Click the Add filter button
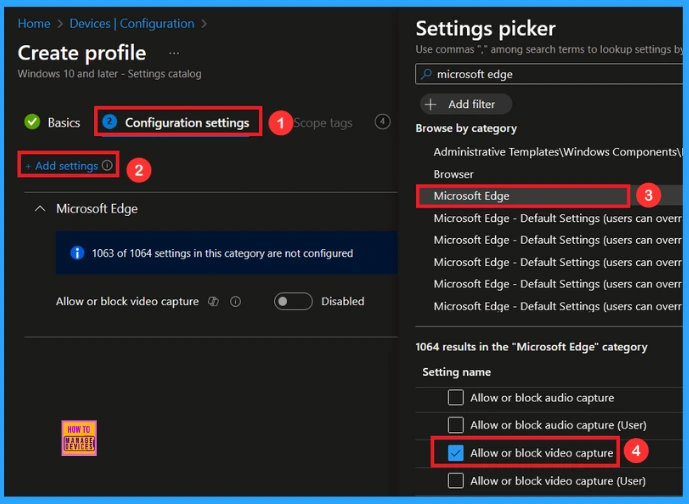 (466, 104)
